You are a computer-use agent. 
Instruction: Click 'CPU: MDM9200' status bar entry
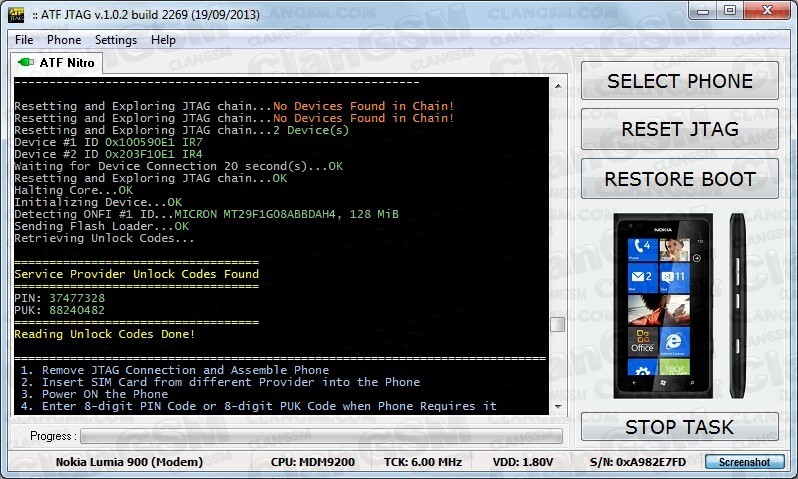[x=312, y=462]
